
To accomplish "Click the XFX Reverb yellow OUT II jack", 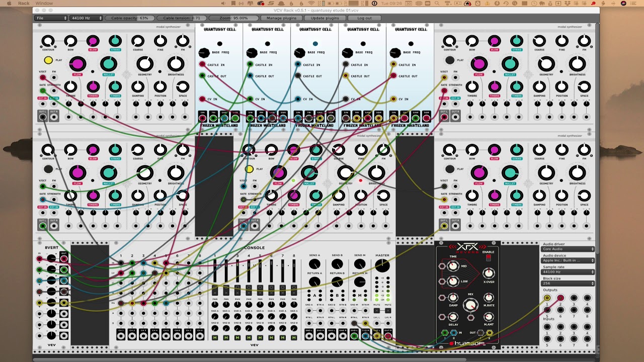I will [x=489, y=333].
